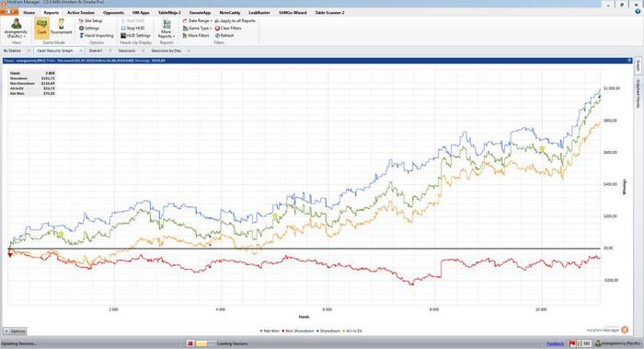
Task: Click the counter box beside the red flag
Action: [x=584, y=343]
